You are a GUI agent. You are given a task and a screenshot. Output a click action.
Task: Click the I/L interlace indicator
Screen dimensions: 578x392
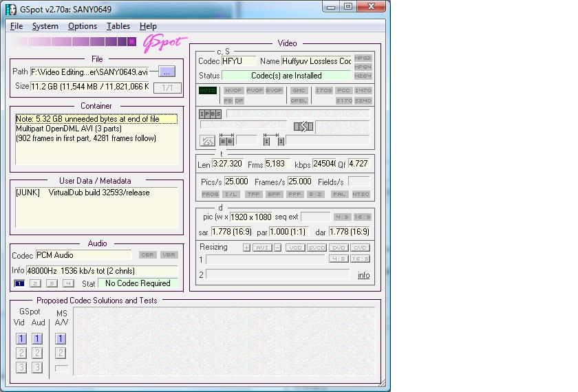pyautogui.click(x=231, y=194)
